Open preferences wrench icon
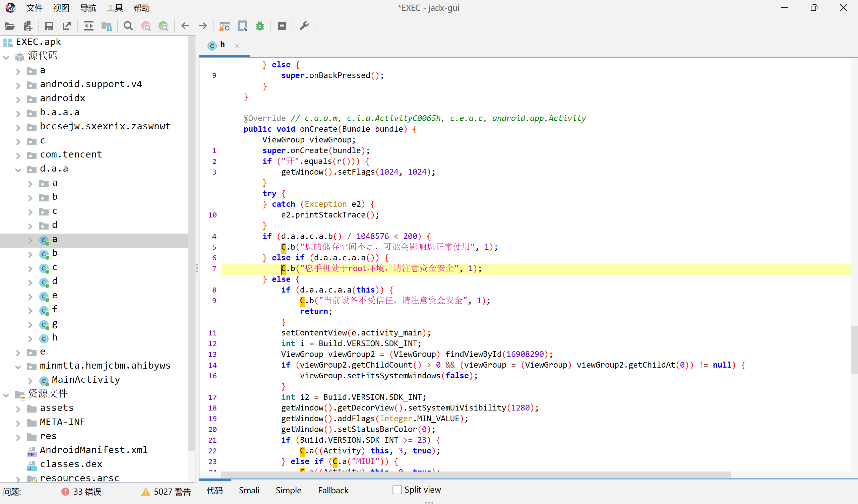The height and width of the screenshot is (504, 858). pos(304,26)
